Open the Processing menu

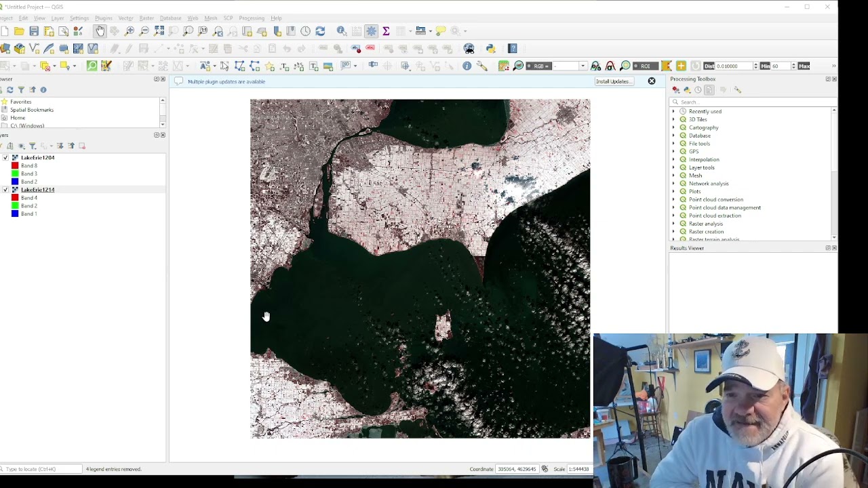coord(252,18)
